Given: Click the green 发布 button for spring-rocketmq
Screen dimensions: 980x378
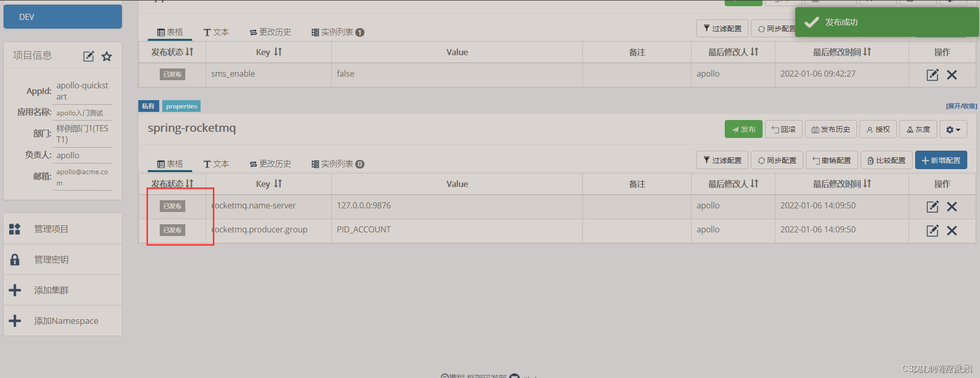Looking at the screenshot, I should (744, 129).
